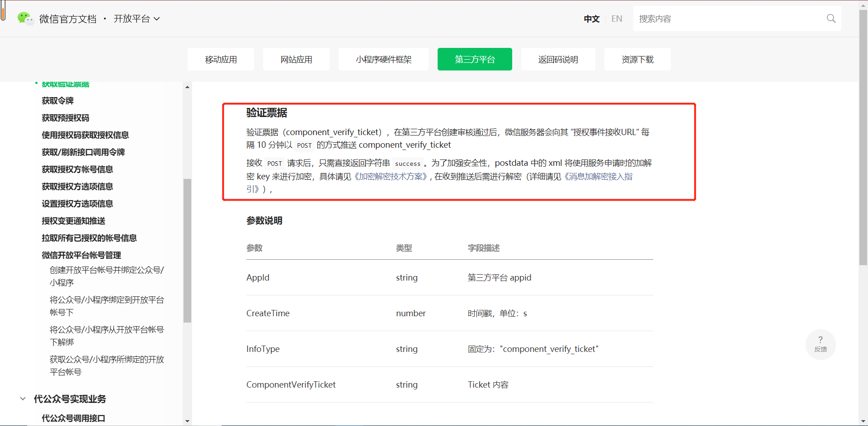Open 授权变更通知推送 sidebar item
Screen dimensions: 868x426
[x=74, y=221]
